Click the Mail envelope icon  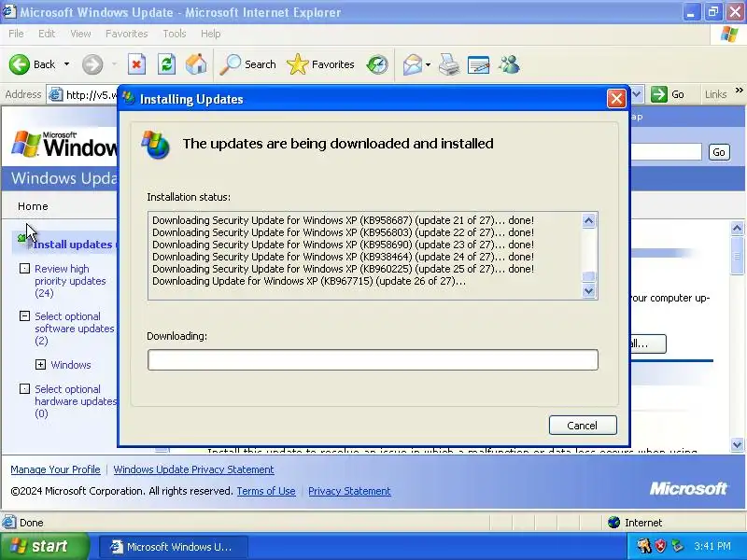[x=413, y=64]
